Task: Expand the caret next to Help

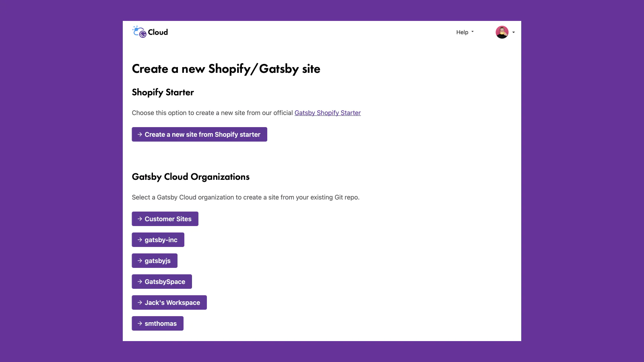Action: [473, 32]
